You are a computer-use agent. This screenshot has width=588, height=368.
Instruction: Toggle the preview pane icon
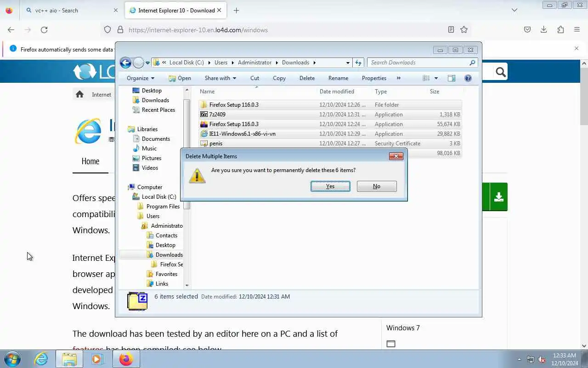tap(452, 78)
